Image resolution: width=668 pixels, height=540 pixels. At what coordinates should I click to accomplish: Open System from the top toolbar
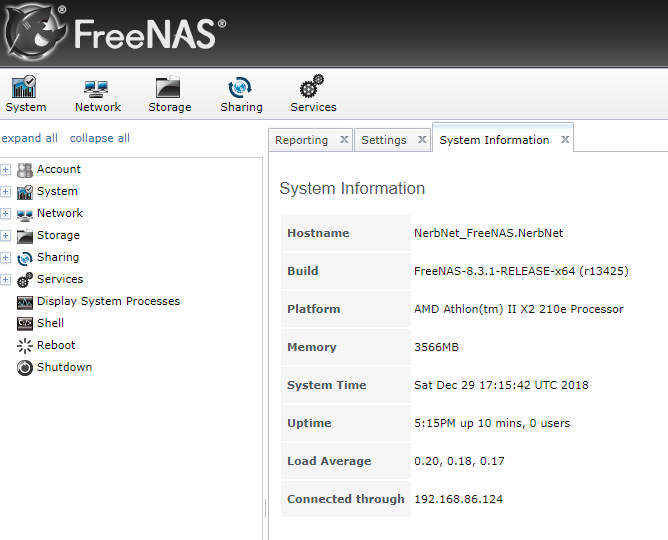pos(26,94)
